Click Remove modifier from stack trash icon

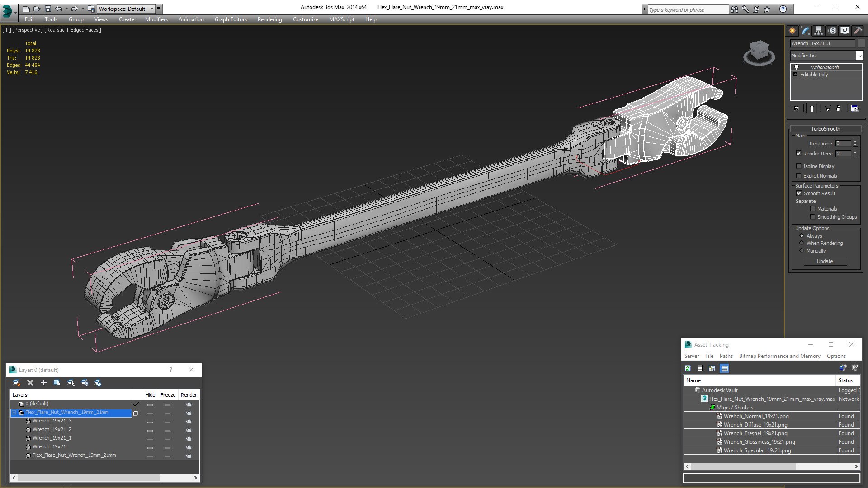[x=838, y=108]
